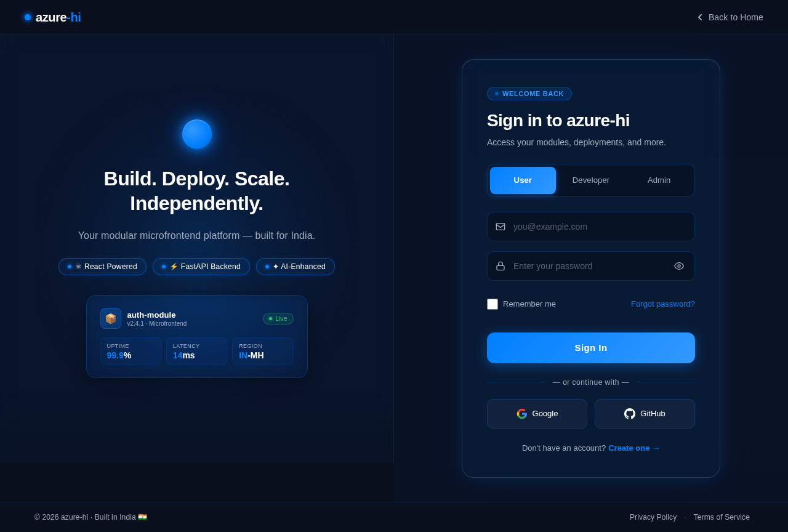Viewport: 788px width, 532px height.
Task: Click the FastAPI Backend badge
Action: pyautogui.click(x=201, y=267)
